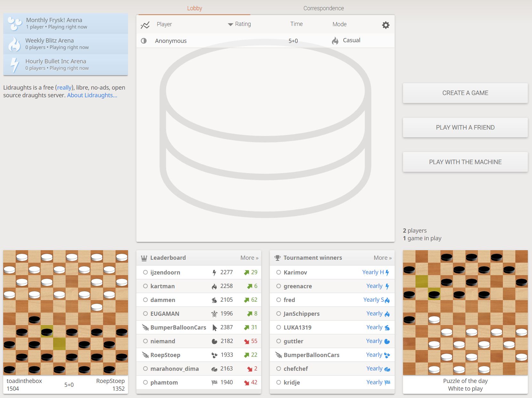The height and width of the screenshot is (398, 532).
Task: Click the online status circle beside Karimov
Action: 278,273
